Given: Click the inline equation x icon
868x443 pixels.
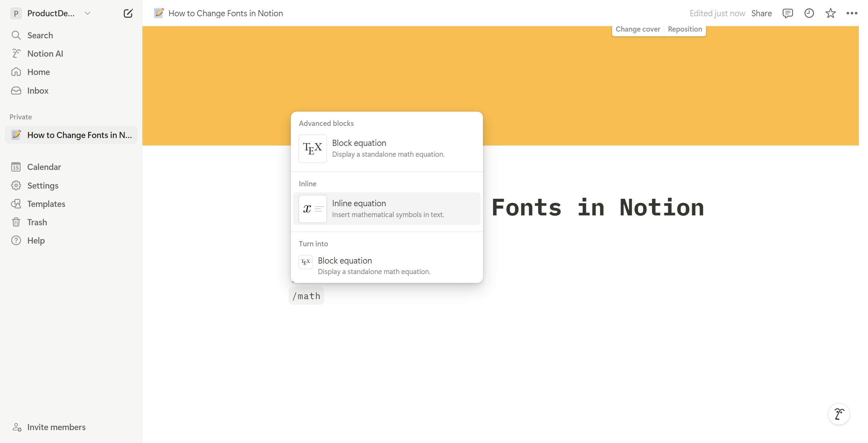Looking at the screenshot, I should tap(312, 209).
